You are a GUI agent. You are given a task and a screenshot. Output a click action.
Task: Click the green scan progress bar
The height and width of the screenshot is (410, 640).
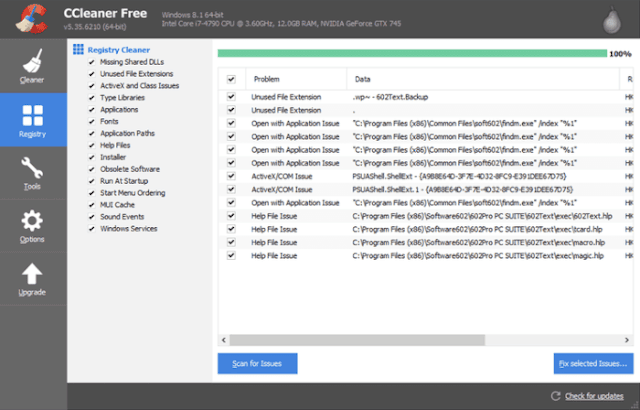click(x=412, y=53)
